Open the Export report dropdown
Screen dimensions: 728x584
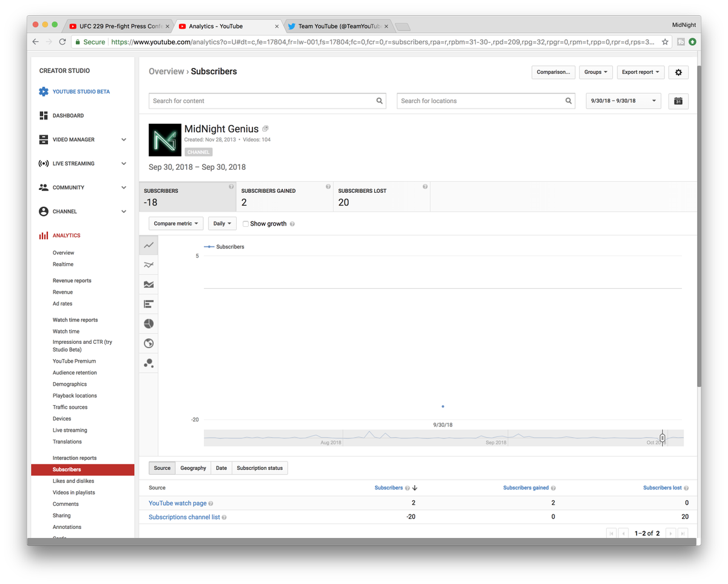641,72
